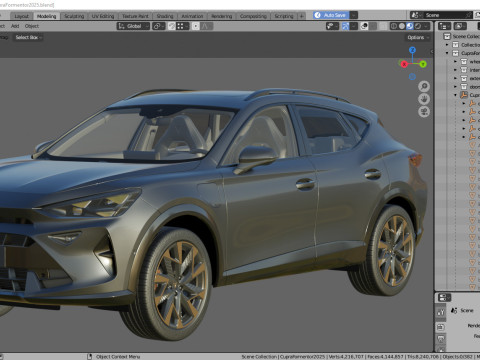Screen dimensions: 480x360
Task: Click the negative Z circle on the gizmo
Action: pyautogui.click(x=412, y=77)
